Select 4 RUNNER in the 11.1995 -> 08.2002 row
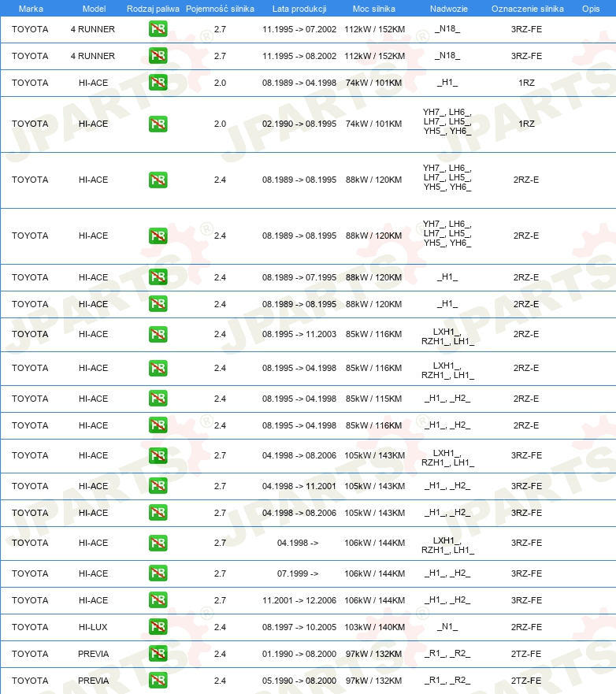 tap(93, 56)
